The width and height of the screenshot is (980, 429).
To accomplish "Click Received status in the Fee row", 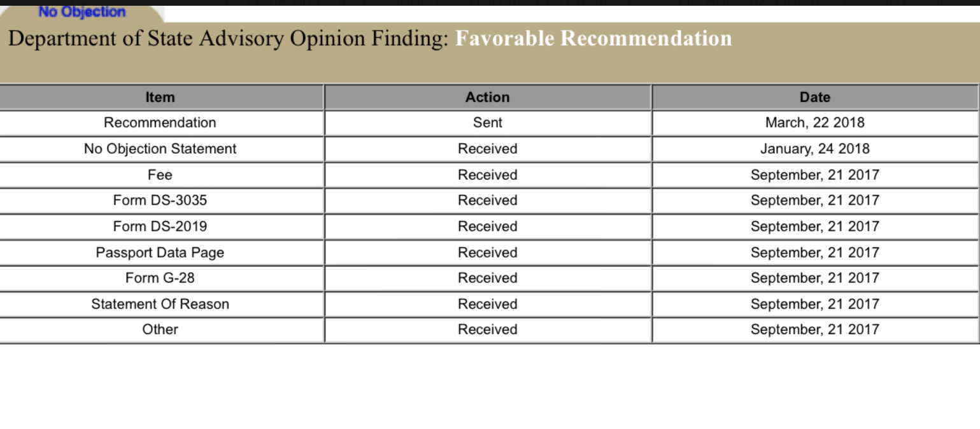I will point(487,175).
